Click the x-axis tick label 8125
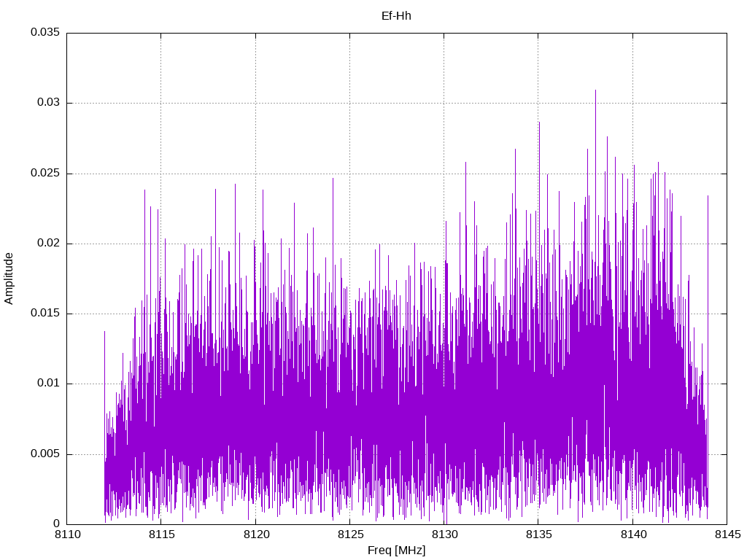Screen dimensions: 747x560 pos(350,534)
